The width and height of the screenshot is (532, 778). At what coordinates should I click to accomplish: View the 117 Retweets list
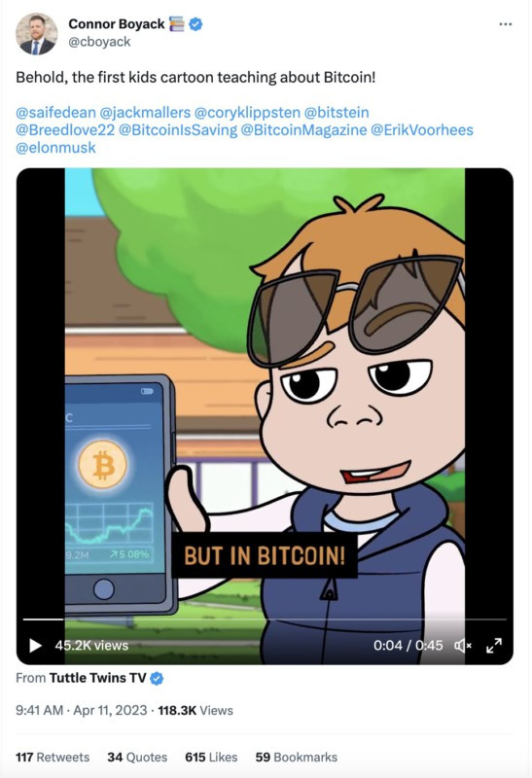point(53,758)
